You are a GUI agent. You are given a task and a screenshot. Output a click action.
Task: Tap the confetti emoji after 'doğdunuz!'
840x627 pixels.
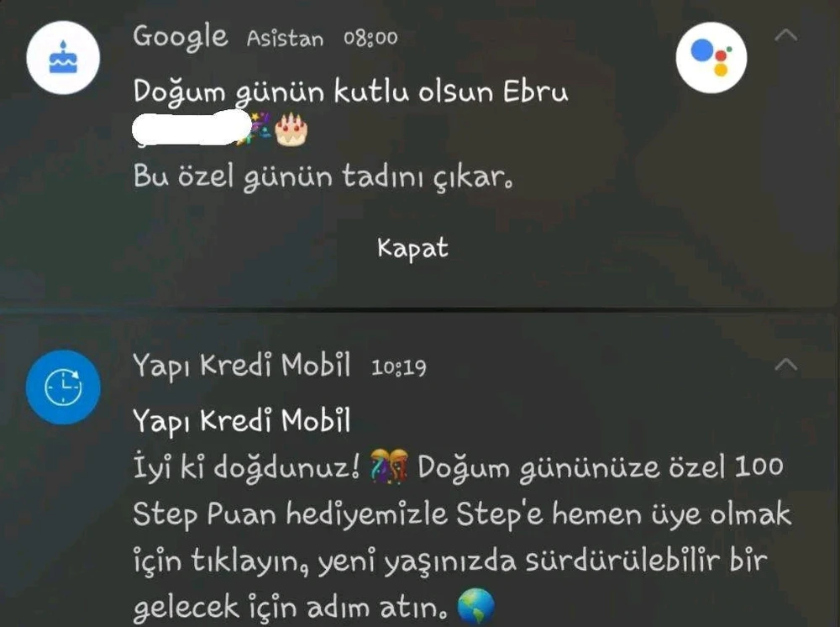(390, 466)
